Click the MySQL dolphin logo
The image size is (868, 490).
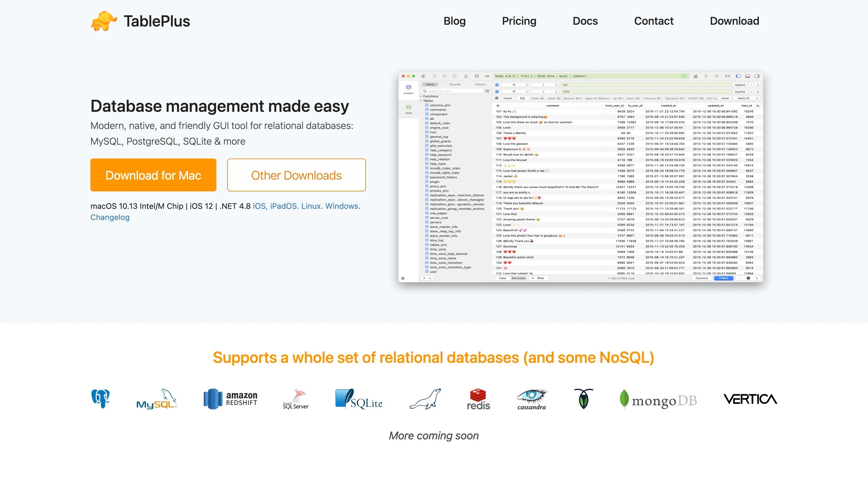[156, 399]
